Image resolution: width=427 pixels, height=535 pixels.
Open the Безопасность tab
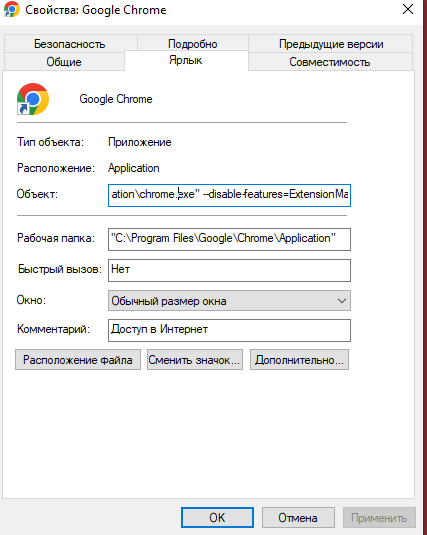click(70, 44)
